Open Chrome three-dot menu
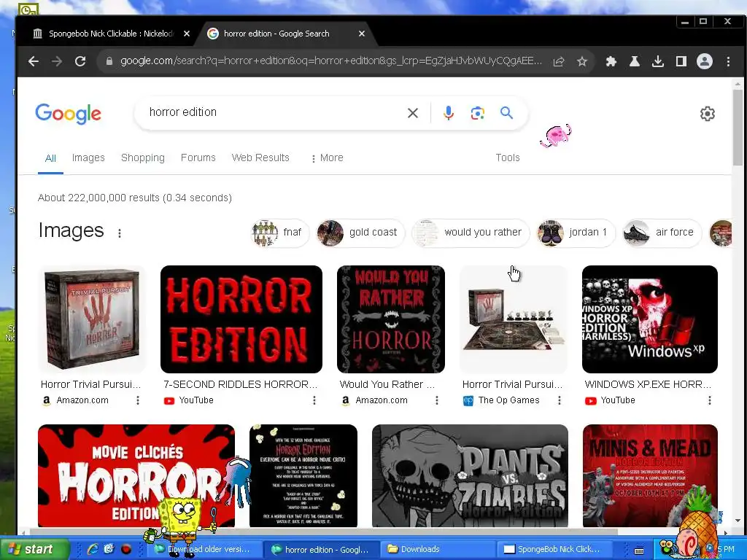This screenshot has width=747, height=560. coord(728,61)
